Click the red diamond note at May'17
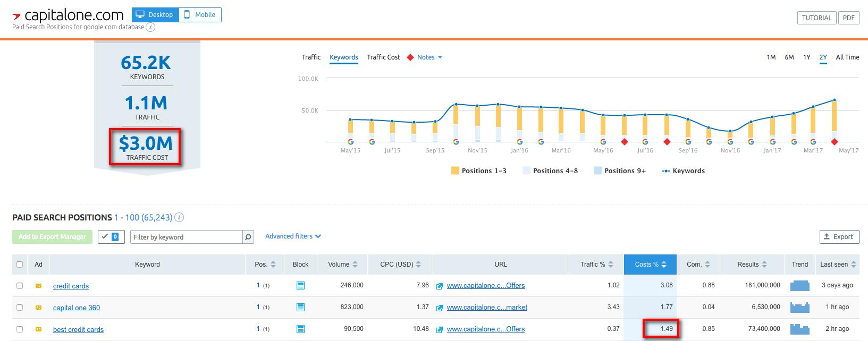 tap(835, 142)
